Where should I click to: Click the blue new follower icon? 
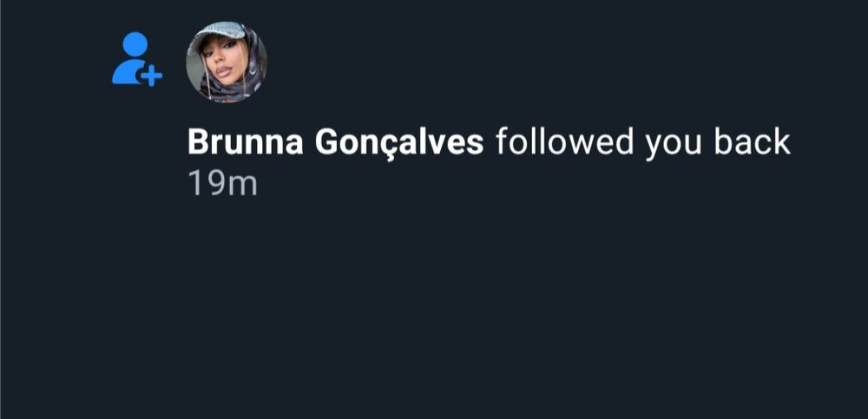pos(137,59)
